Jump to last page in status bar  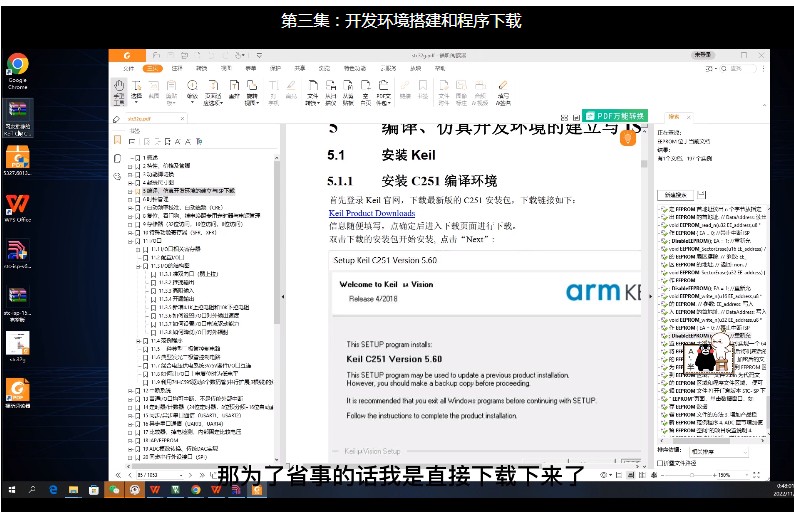[202, 475]
